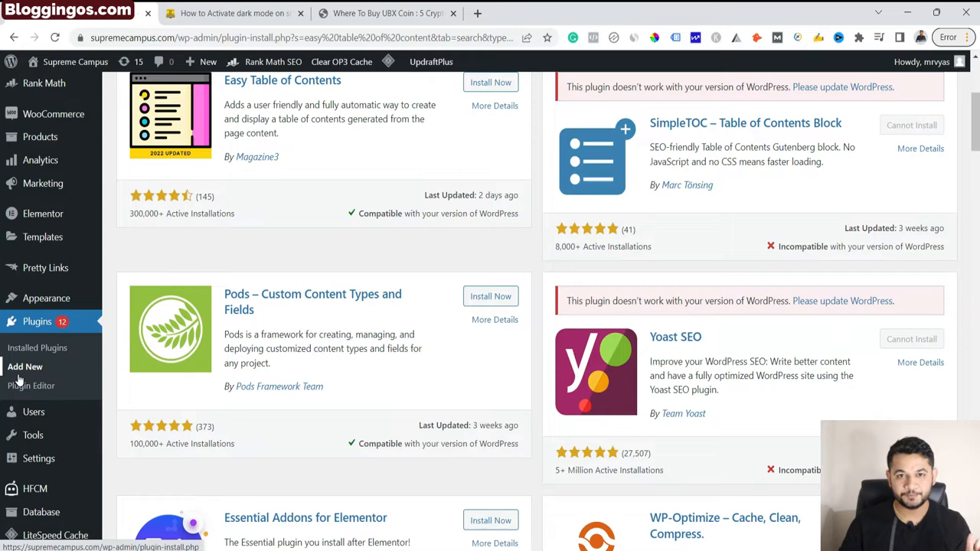The height and width of the screenshot is (551, 980).
Task: View More Details for Pods plugin
Action: tap(495, 320)
